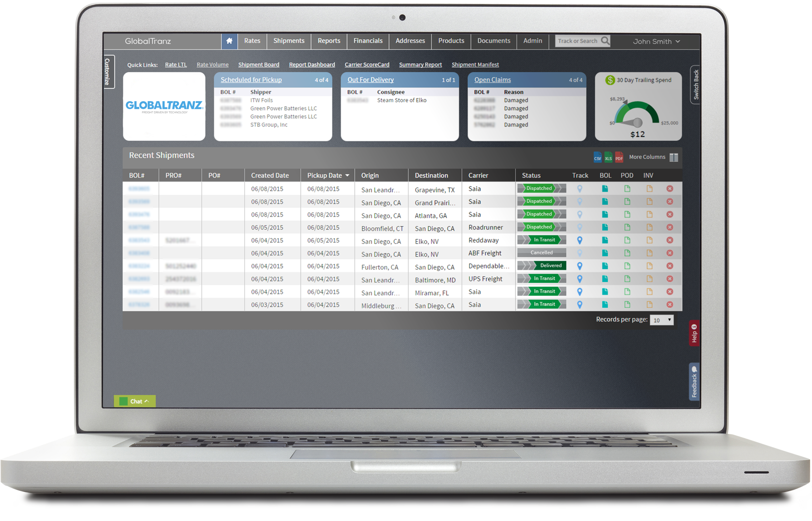Open Out For Delivery widget title
The height and width of the screenshot is (521, 812).
(371, 80)
